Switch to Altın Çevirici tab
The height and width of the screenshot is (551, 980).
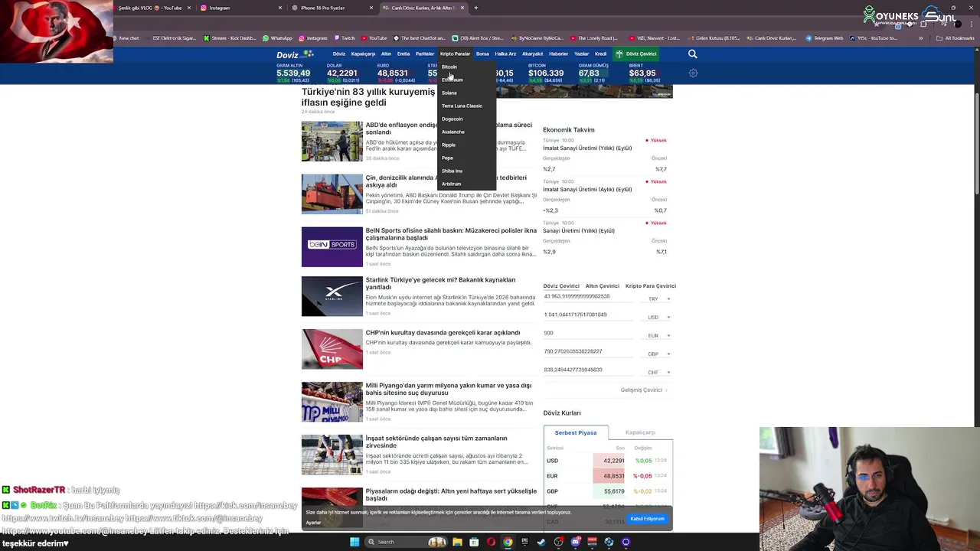[603, 285]
